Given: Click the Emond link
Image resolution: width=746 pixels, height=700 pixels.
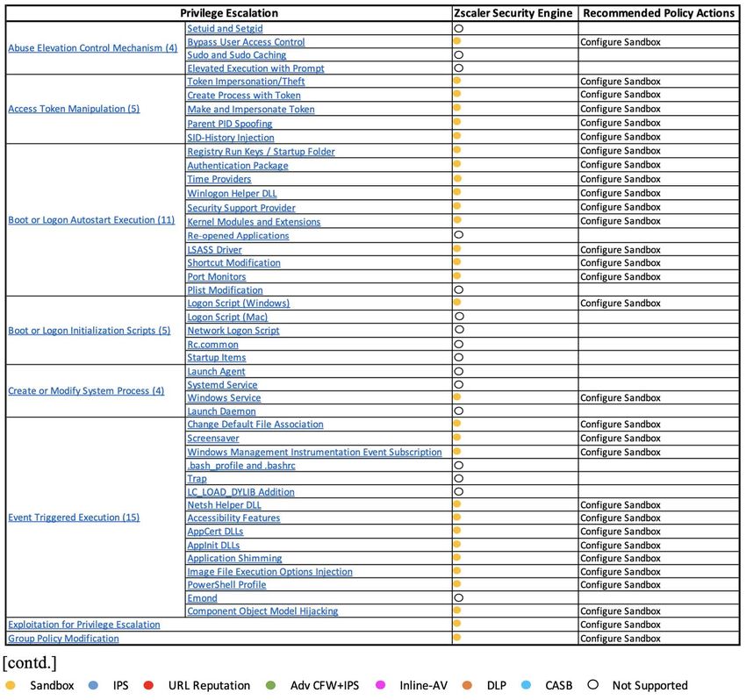Looking at the screenshot, I should click(202, 598).
